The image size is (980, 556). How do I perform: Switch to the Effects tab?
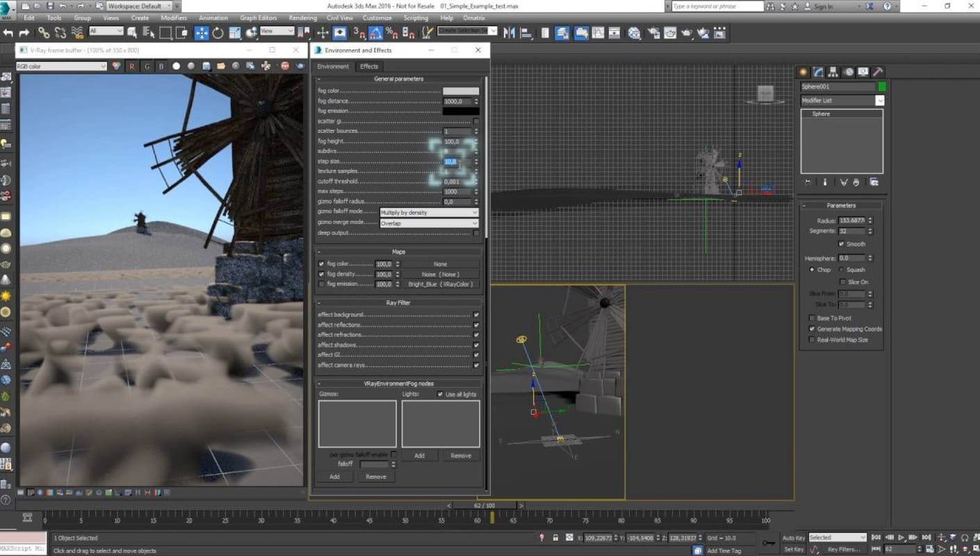(x=369, y=67)
